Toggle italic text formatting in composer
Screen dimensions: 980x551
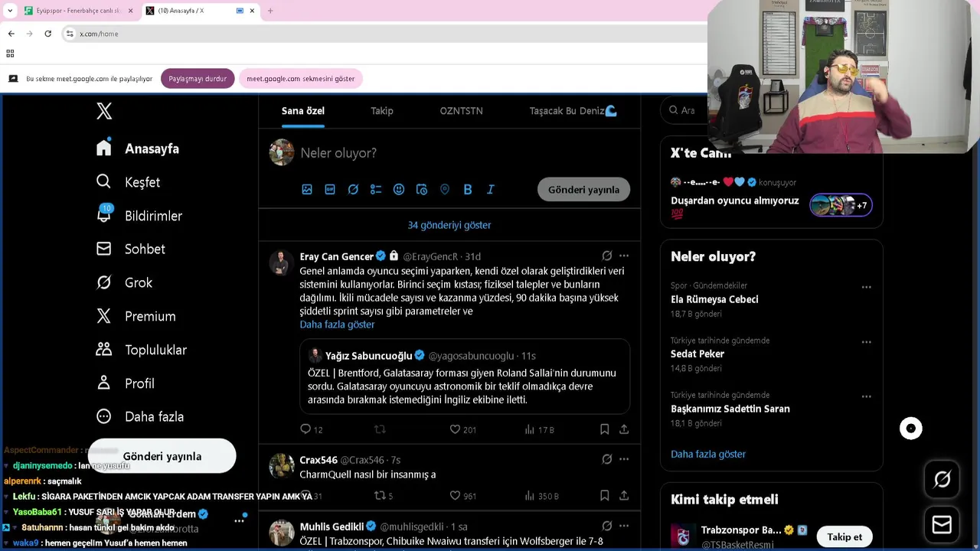pyautogui.click(x=491, y=189)
